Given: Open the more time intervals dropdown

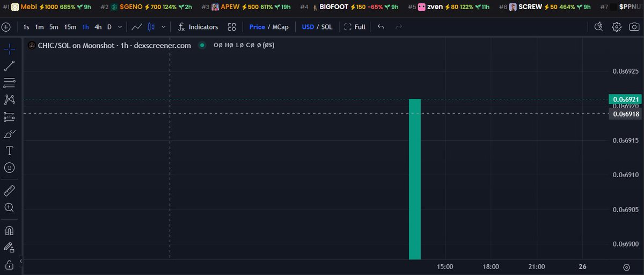Looking at the screenshot, I should (x=119, y=27).
